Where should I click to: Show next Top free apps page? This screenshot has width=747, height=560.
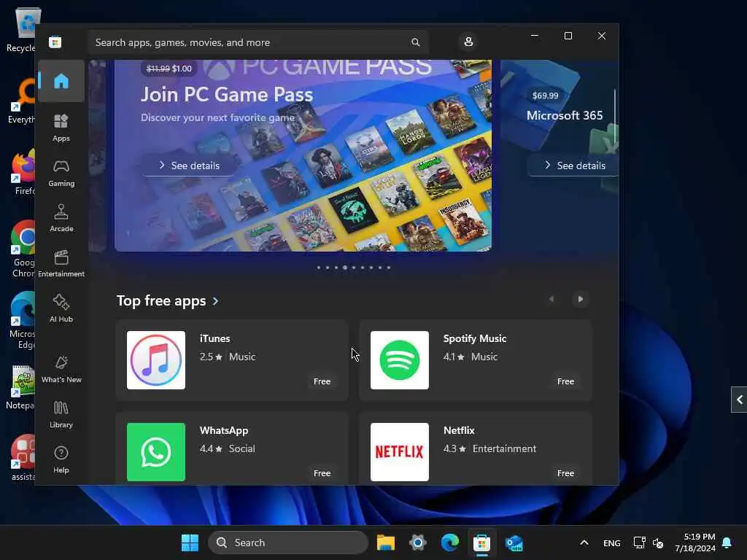(x=580, y=299)
